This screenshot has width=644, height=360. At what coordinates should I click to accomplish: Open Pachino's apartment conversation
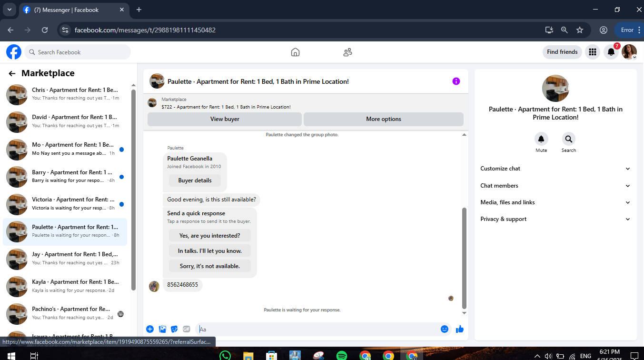pyautogui.click(x=65, y=313)
